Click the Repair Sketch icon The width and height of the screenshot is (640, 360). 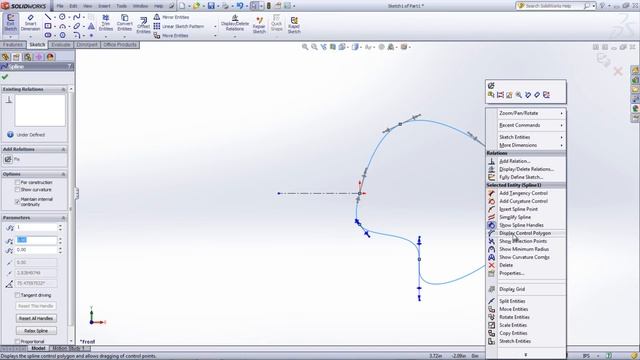pos(259,24)
